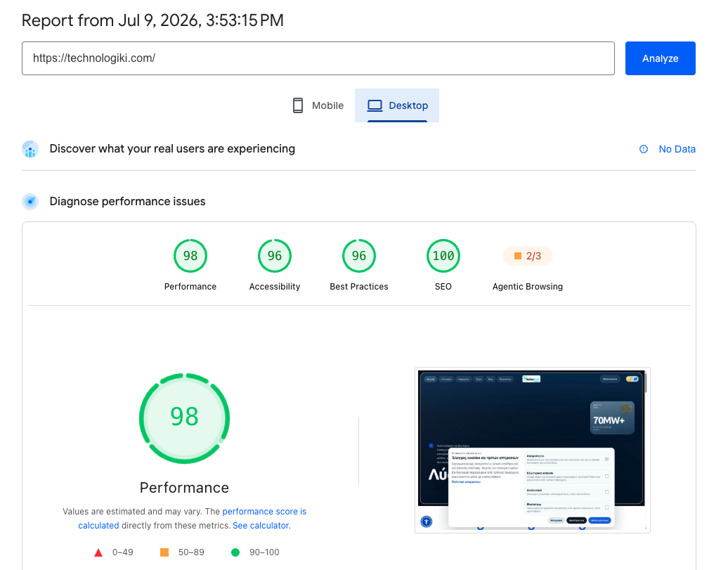Click the large Performance heading text
The width and height of the screenshot is (728, 570).
(x=184, y=488)
